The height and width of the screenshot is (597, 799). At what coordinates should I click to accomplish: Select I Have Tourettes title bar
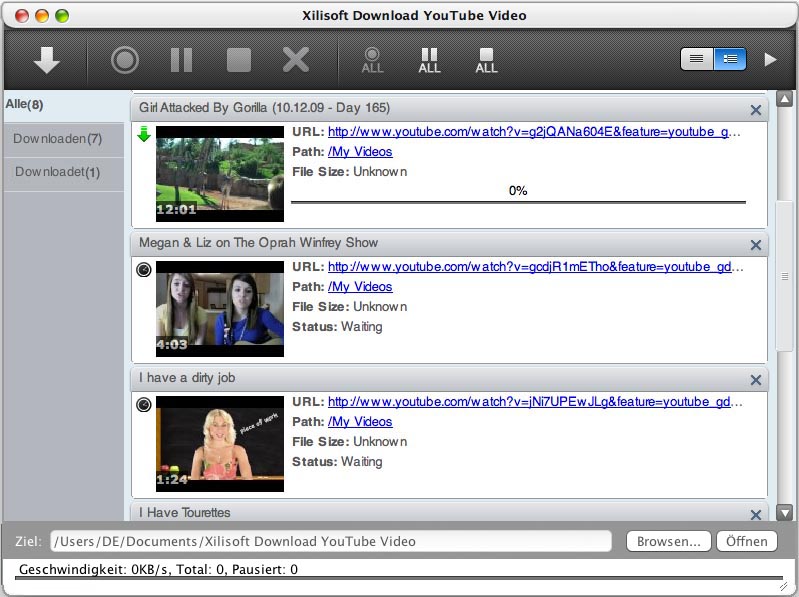click(449, 512)
